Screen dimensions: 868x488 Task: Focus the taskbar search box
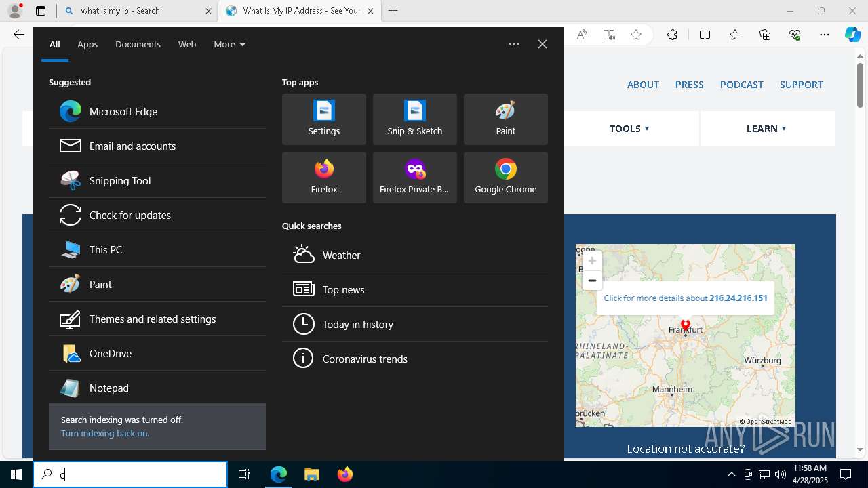click(130, 474)
